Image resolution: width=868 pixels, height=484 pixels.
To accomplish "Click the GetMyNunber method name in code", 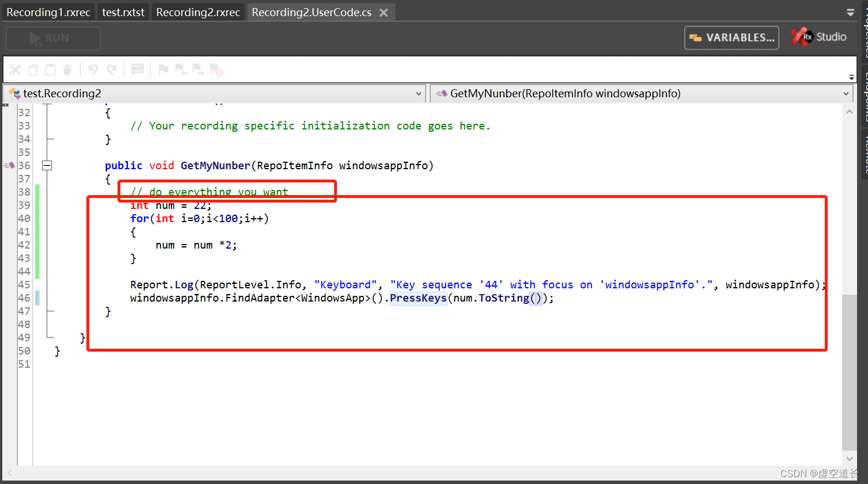I will (215, 166).
